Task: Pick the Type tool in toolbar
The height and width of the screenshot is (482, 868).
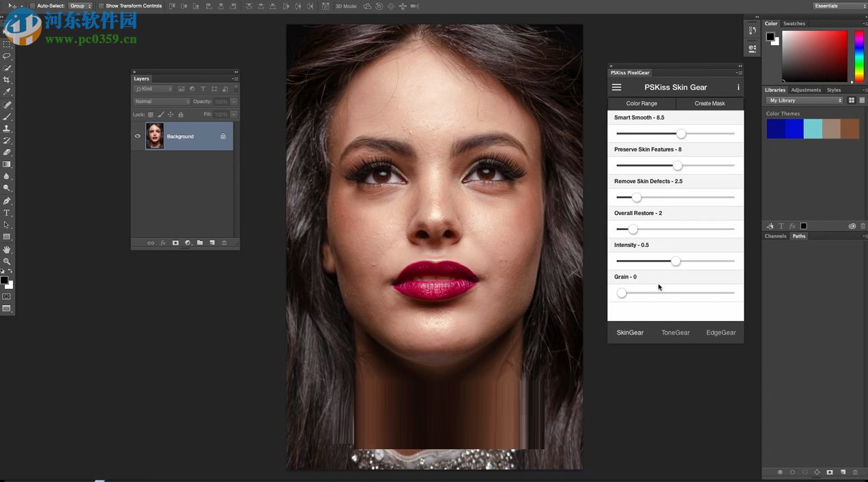Action: click(x=7, y=213)
